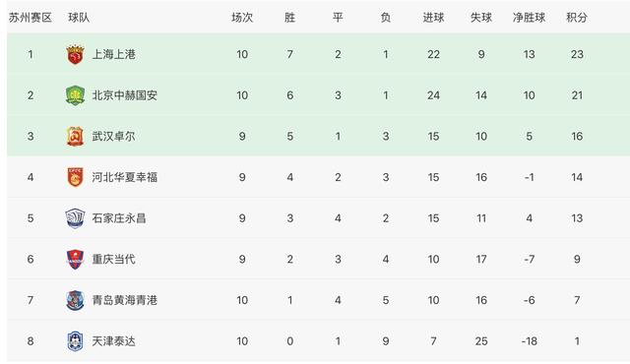Click the 石家庄永昌 team emblem

pos(75,218)
